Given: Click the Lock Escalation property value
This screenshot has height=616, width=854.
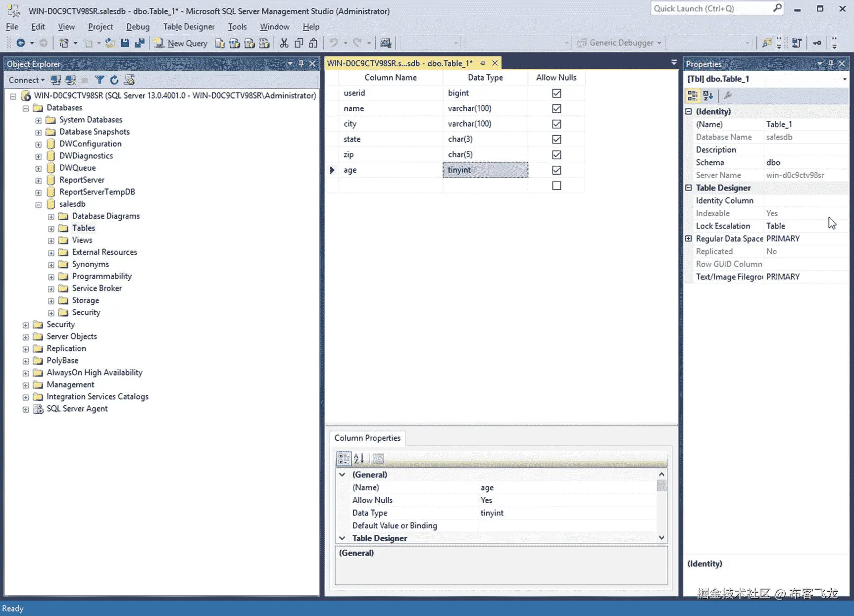Looking at the screenshot, I should point(805,226).
